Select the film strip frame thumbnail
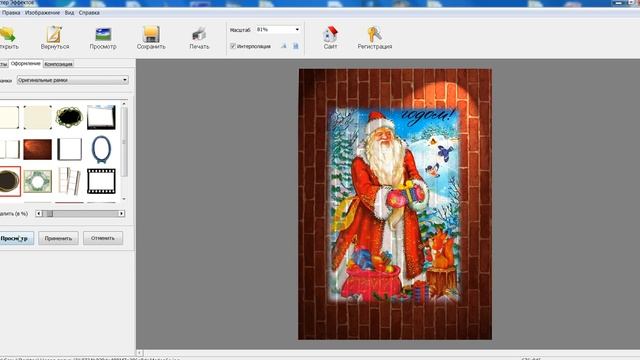Image resolution: width=640 pixels, height=360 pixels. pos(101,181)
